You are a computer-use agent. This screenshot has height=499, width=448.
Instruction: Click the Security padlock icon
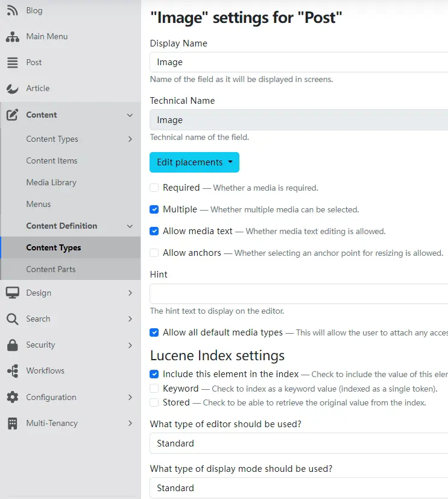pyautogui.click(x=12, y=345)
